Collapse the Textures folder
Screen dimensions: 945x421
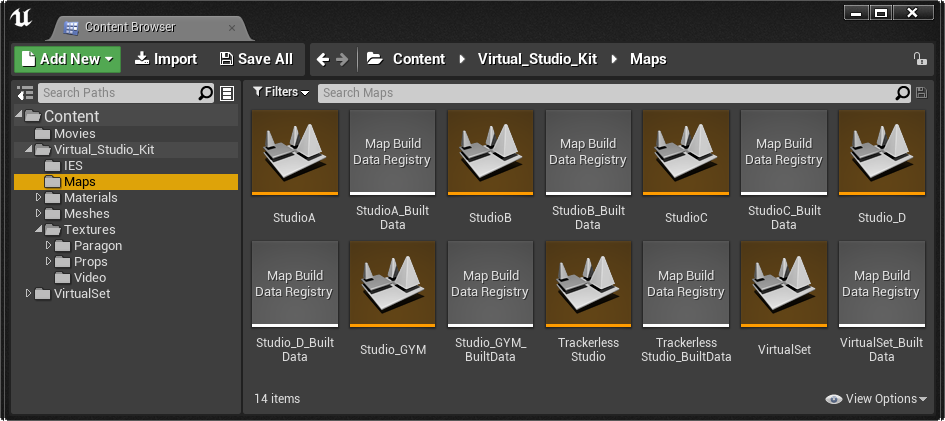39,229
